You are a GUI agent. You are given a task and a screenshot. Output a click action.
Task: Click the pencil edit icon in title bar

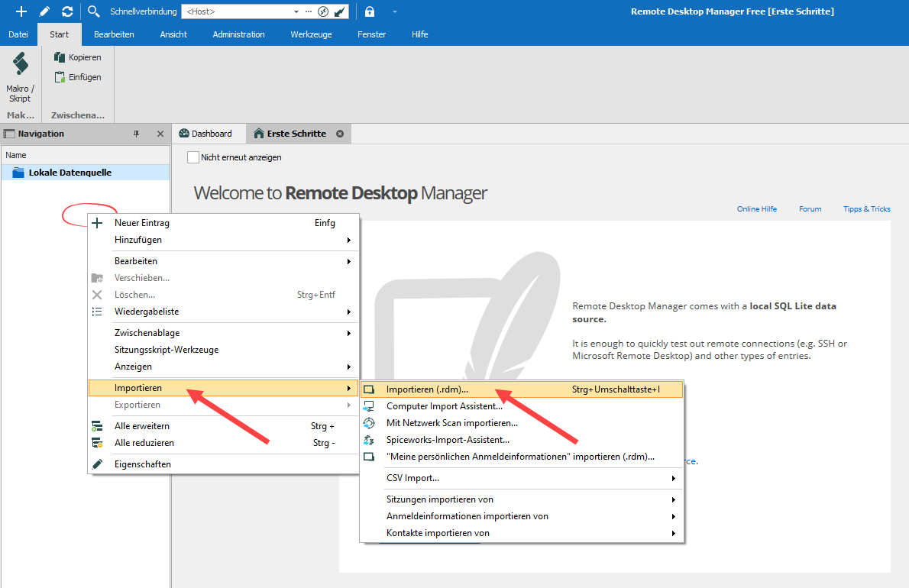44,11
